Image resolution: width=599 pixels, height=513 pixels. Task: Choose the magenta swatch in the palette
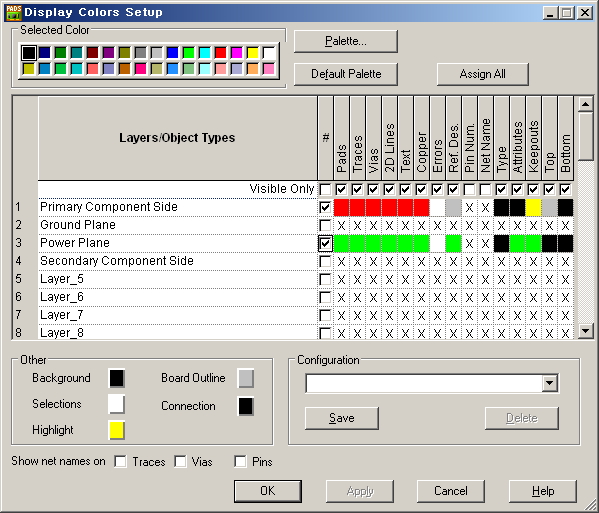pyautogui.click(x=236, y=53)
